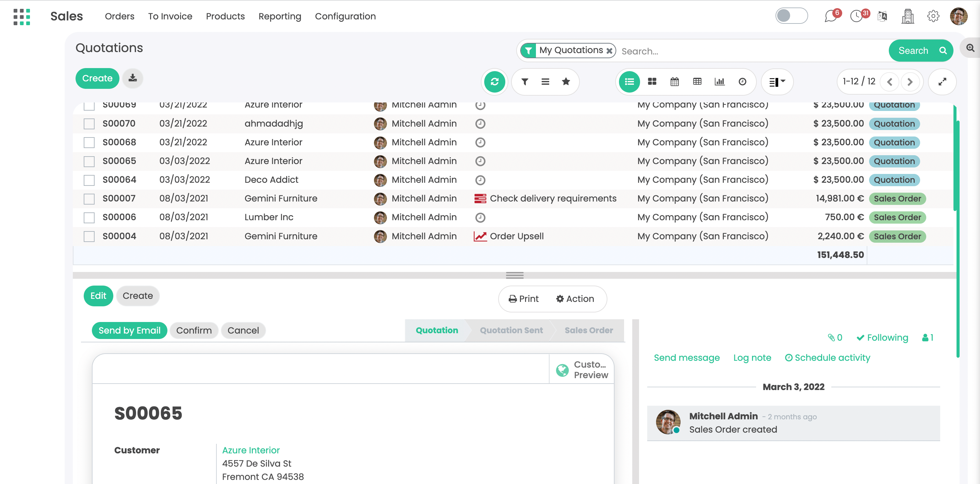
Task: Open the calendar view
Action: click(x=674, y=81)
